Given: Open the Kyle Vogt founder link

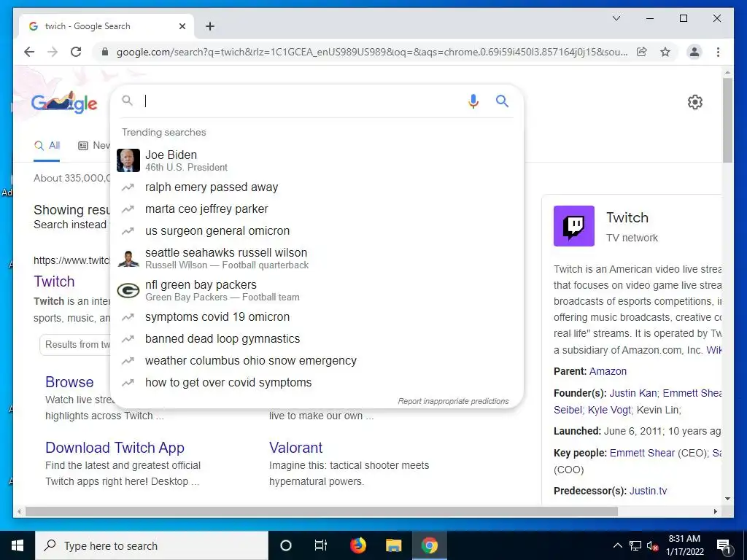Looking at the screenshot, I should [x=609, y=410].
